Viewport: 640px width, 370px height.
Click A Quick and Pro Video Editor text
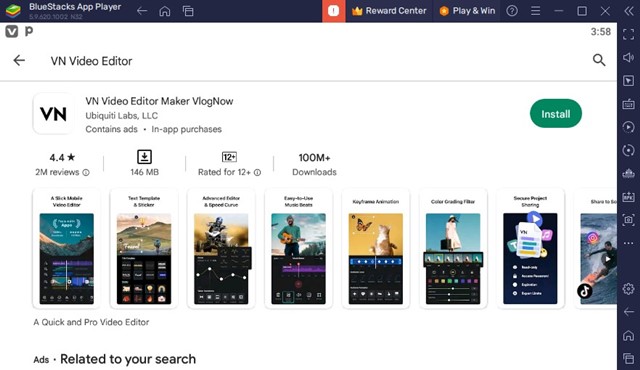pyautogui.click(x=91, y=322)
